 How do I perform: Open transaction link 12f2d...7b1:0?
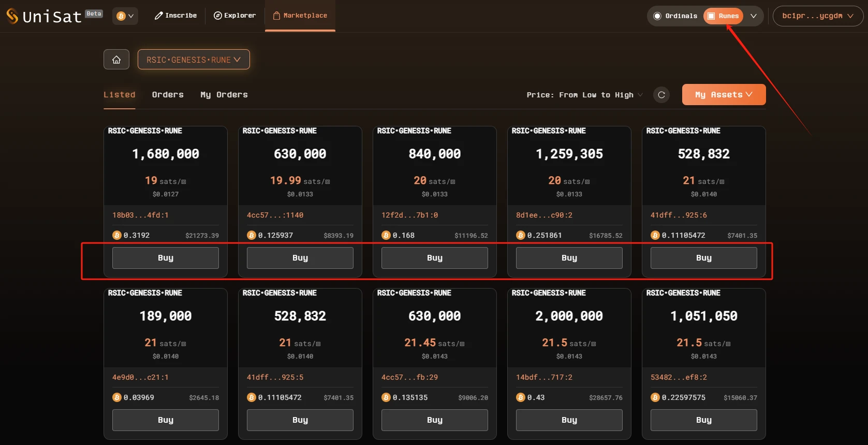(409, 215)
